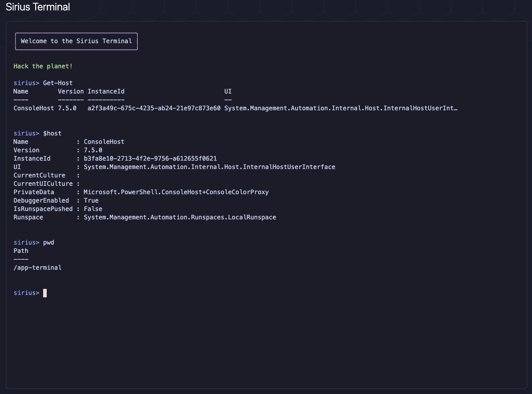Click the 'Sirius Terminal' window title
The height and width of the screenshot is (394, 532).
[37, 7]
